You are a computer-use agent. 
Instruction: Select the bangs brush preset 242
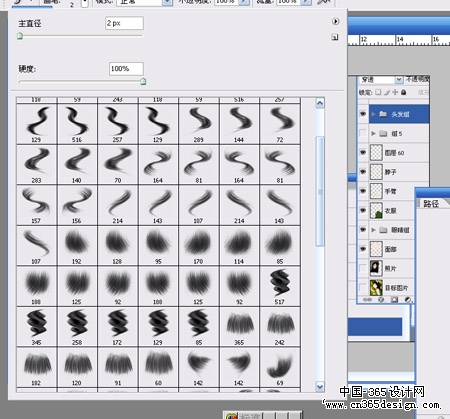click(280, 327)
